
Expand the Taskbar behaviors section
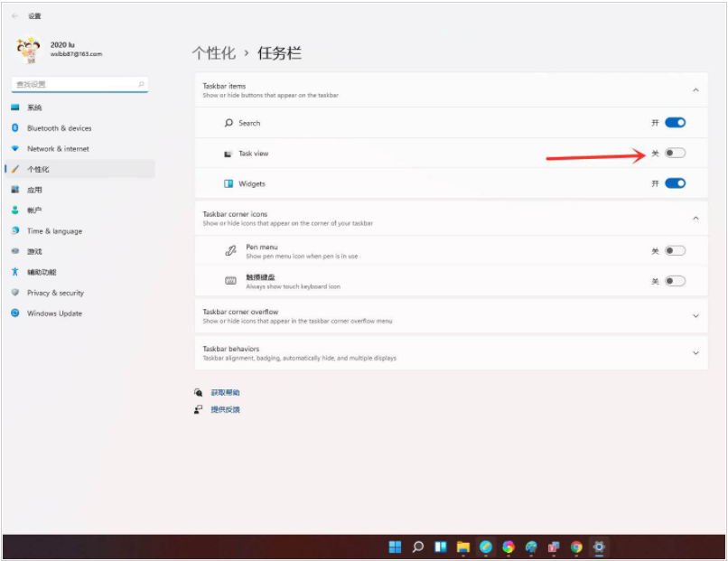click(x=695, y=353)
